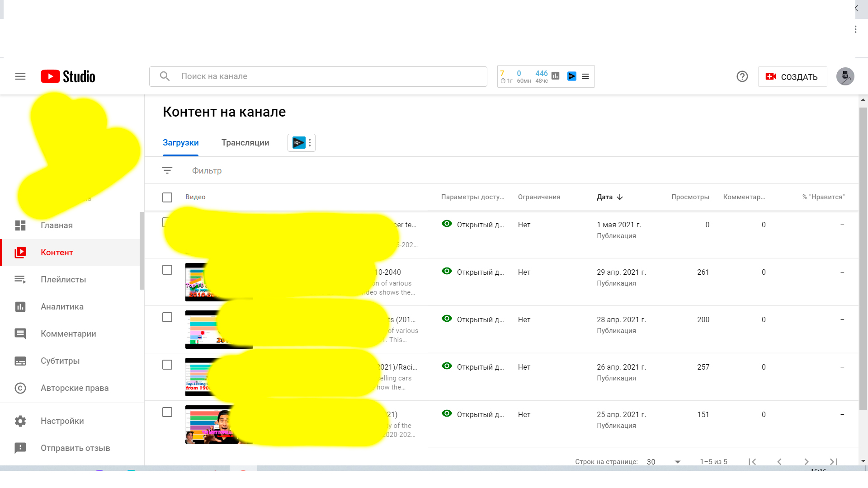Image resolution: width=868 pixels, height=488 pixels.
Task: Tick the select-all videos checkbox
Action: click(x=167, y=197)
